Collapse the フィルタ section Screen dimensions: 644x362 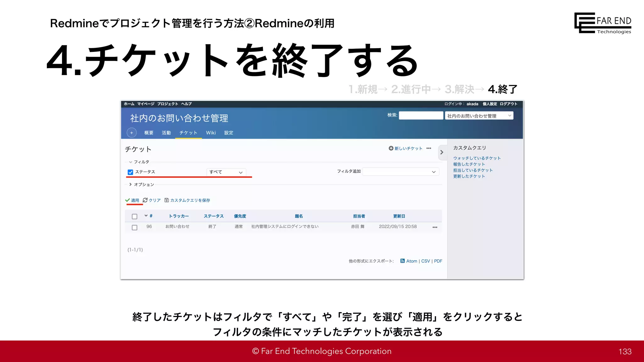point(139,162)
